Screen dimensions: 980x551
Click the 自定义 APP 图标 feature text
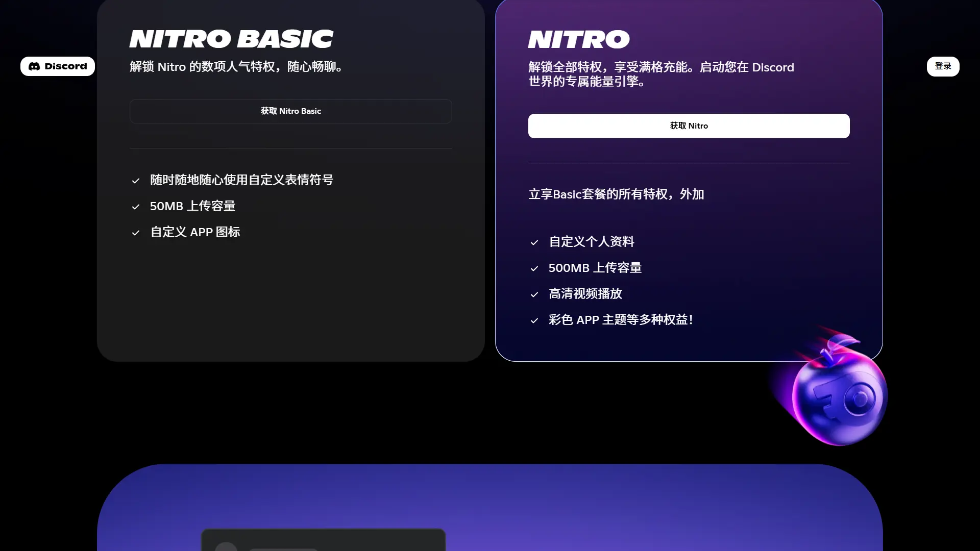click(x=195, y=232)
